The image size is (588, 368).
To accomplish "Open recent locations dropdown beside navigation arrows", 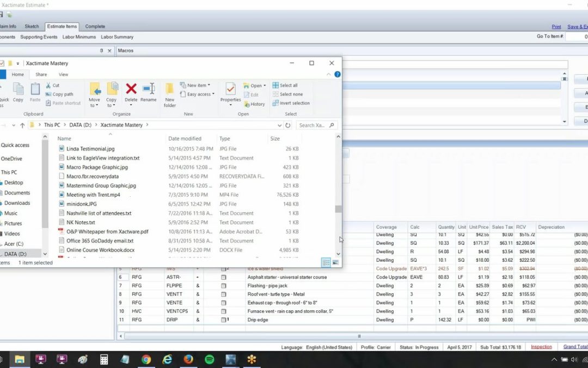I will pos(14,125).
